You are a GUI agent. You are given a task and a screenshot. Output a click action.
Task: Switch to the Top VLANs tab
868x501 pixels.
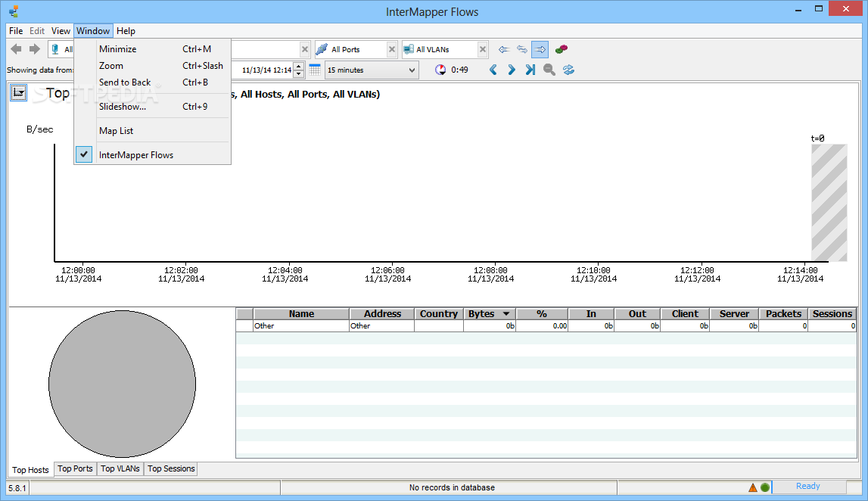(x=120, y=468)
